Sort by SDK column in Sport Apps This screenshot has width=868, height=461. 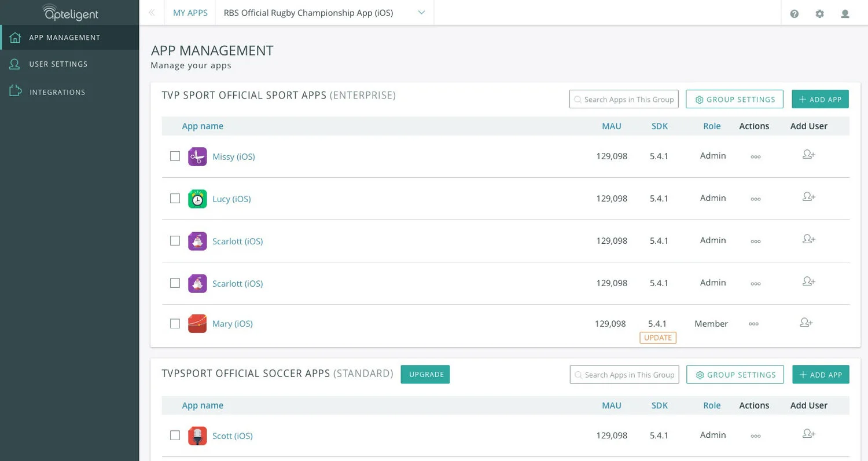(x=660, y=126)
